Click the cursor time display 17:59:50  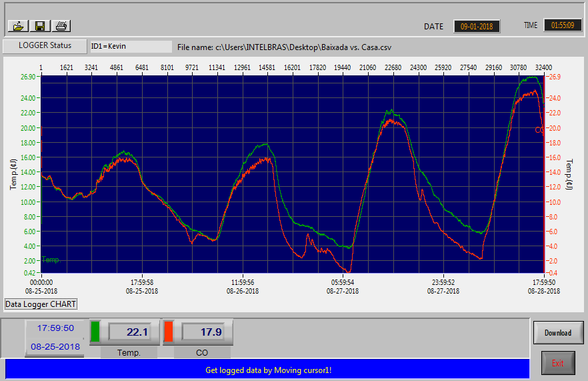(x=55, y=328)
